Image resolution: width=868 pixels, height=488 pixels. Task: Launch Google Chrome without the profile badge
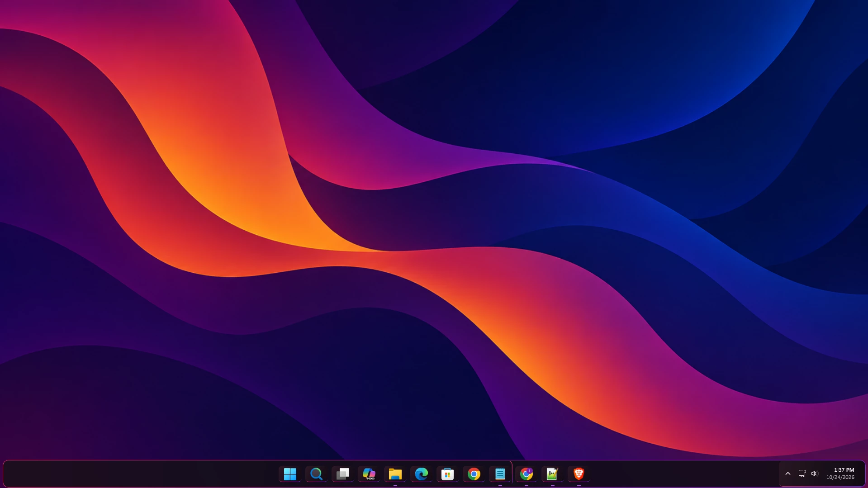click(x=474, y=474)
